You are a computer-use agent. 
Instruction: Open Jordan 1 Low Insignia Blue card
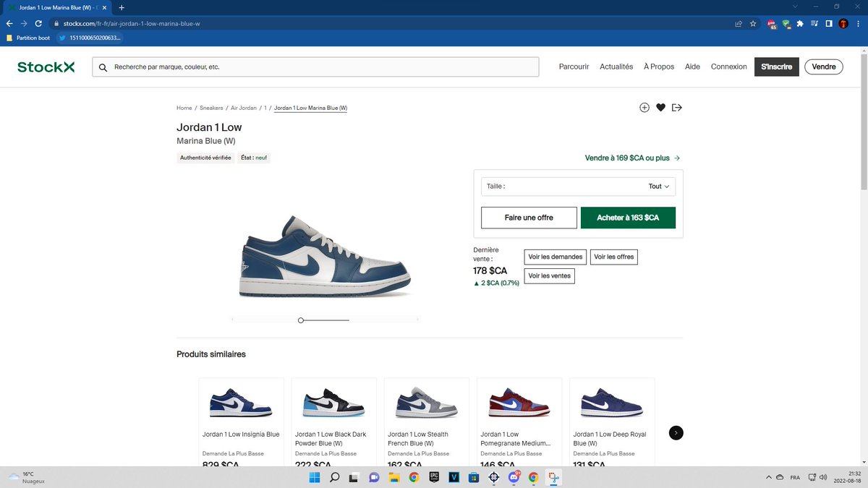(242, 421)
